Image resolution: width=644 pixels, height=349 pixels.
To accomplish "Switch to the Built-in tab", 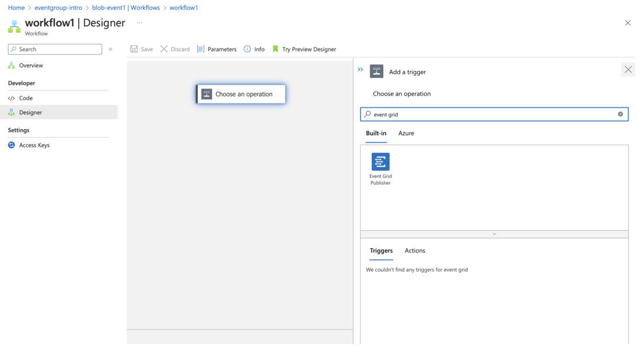I will [376, 134].
